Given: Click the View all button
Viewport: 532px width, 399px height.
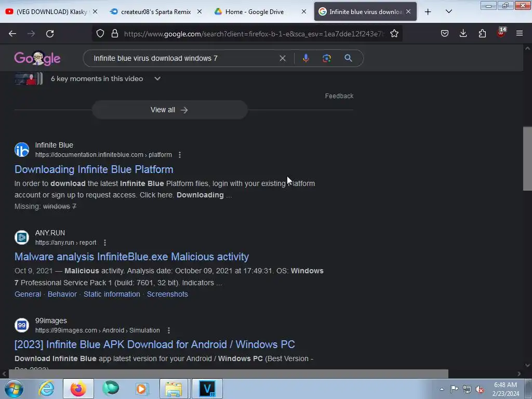Looking at the screenshot, I should [x=170, y=110].
